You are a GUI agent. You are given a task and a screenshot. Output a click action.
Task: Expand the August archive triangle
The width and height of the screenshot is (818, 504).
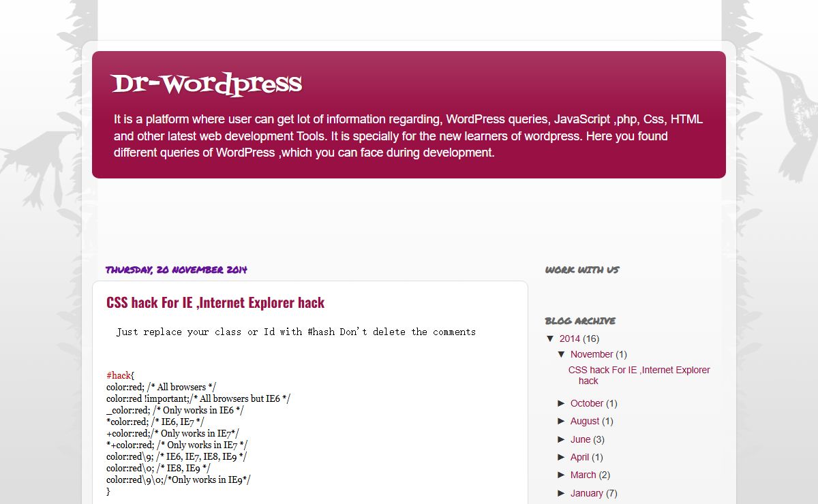point(562,421)
